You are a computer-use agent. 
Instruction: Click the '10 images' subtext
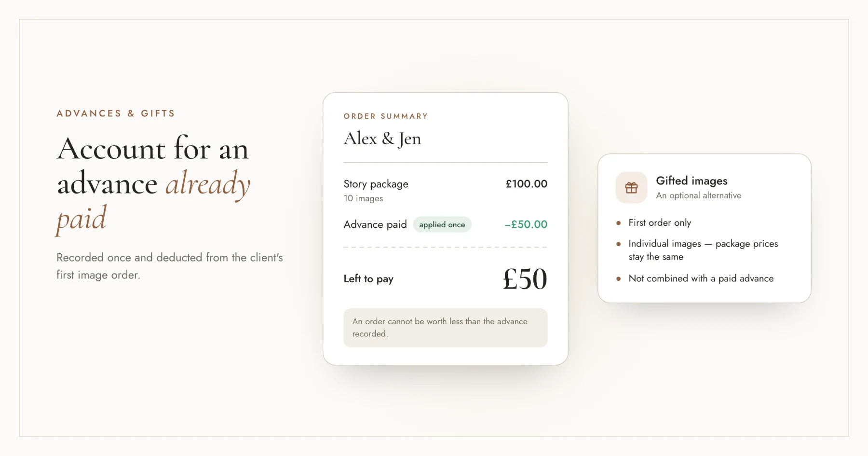coord(363,198)
